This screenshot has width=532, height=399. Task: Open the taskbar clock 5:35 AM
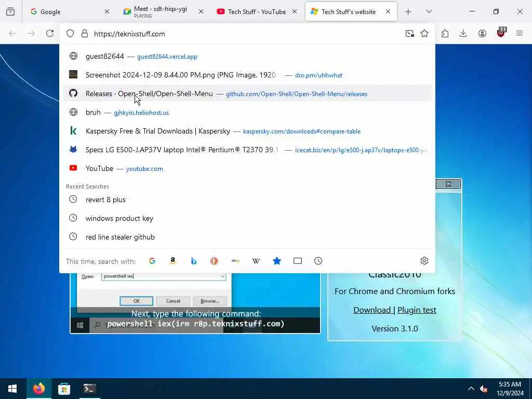click(510, 389)
